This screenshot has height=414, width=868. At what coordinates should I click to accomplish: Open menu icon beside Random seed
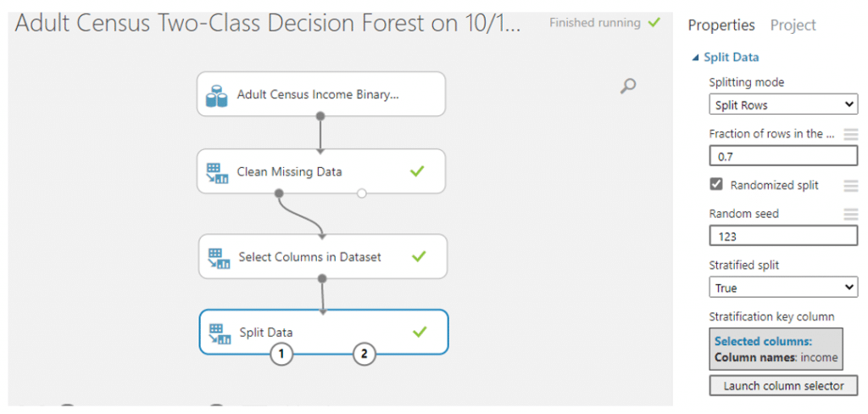850,214
